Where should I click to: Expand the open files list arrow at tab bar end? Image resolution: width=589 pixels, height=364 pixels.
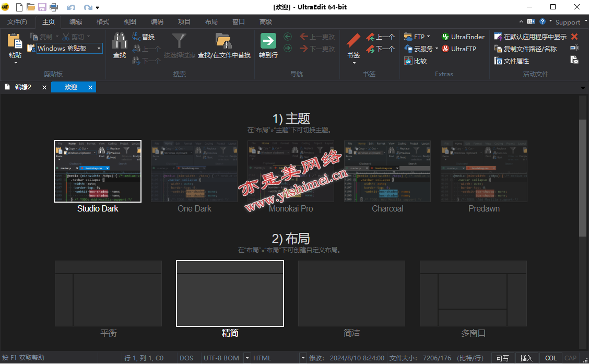[x=583, y=88]
